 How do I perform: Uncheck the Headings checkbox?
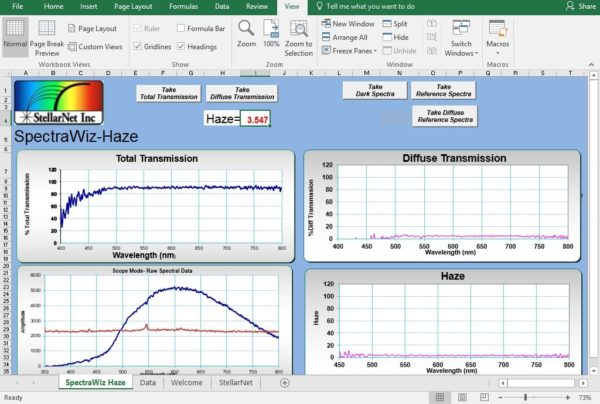(181, 46)
